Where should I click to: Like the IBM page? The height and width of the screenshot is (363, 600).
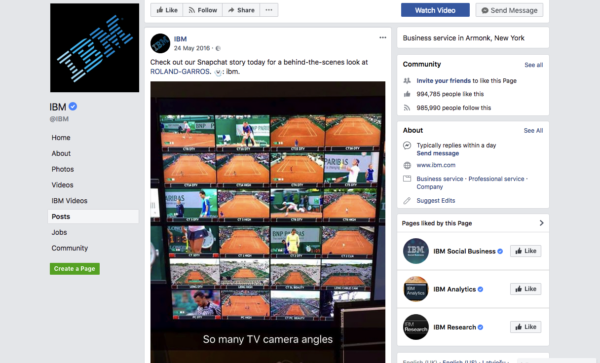[x=167, y=10]
